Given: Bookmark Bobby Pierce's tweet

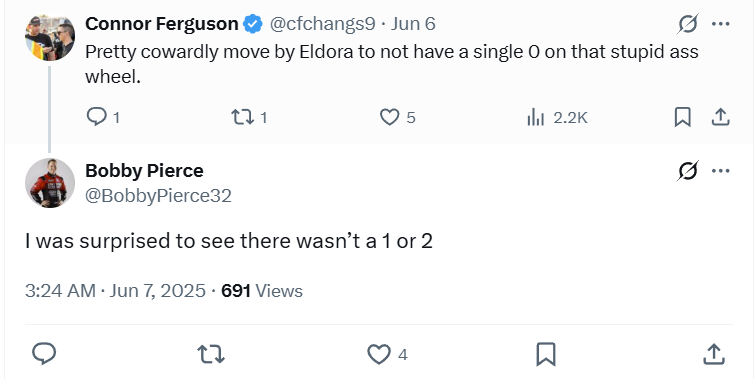Looking at the screenshot, I should tap(546, 354).
